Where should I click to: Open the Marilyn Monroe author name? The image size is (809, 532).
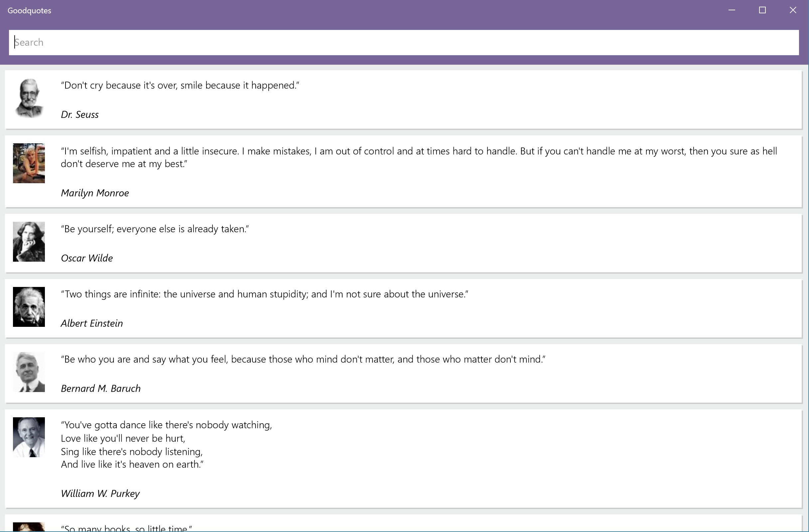tap(95, 193)
